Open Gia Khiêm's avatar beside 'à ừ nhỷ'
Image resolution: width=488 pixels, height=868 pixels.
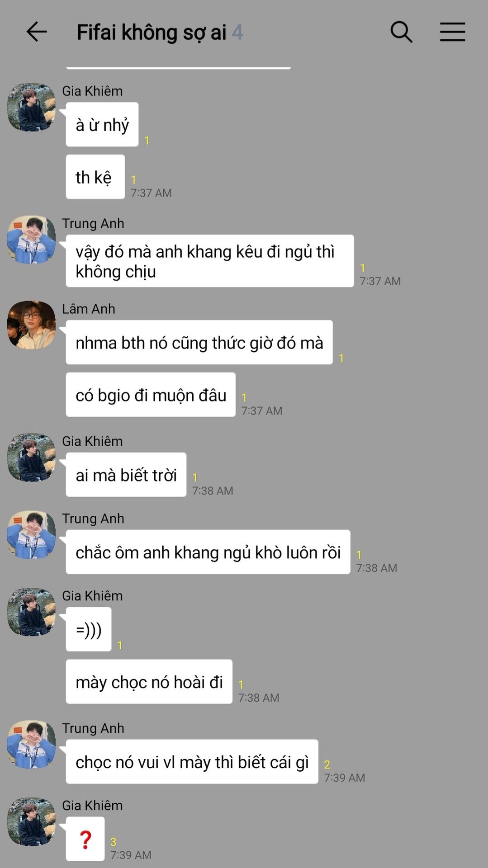click(31, 107)
